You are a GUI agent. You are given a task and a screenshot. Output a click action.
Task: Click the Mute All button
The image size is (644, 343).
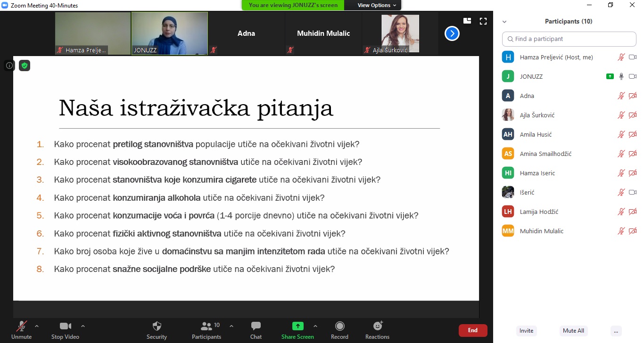(574, 331)
